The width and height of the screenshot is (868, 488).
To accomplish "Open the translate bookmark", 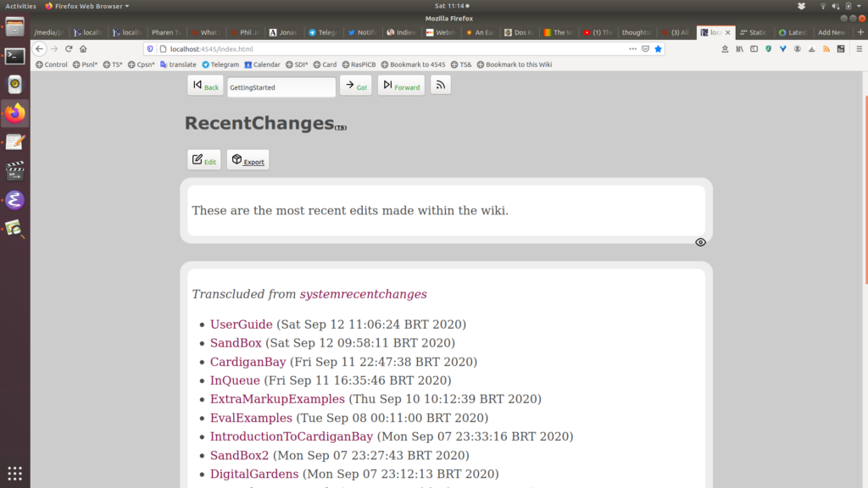I will coord(178,64).
